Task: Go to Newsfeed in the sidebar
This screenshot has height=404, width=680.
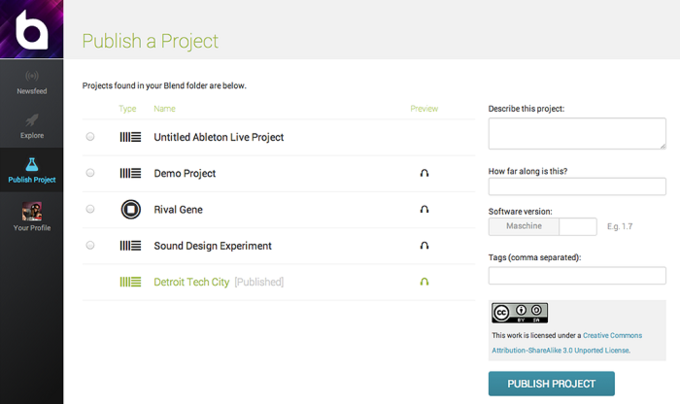Action: tap(32, 91)
